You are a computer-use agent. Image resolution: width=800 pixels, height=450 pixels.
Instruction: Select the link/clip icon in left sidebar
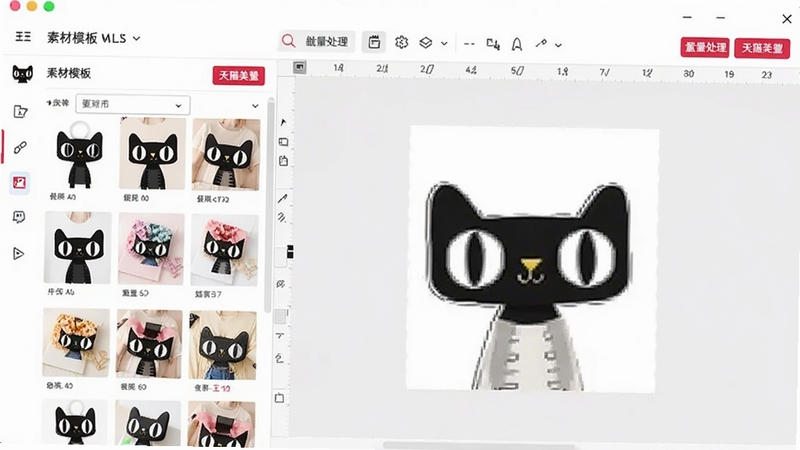tap(20, 147)
